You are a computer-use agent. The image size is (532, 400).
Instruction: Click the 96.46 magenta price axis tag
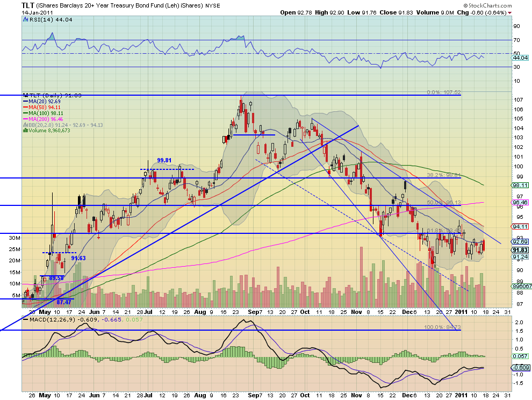[x=520, y=202]
